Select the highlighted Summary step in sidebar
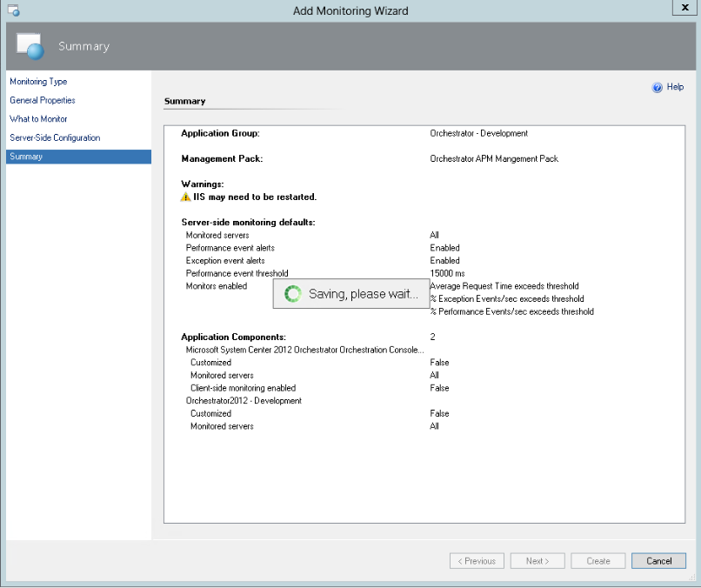Viewport: 701px width, 588px height. point(26,157)
